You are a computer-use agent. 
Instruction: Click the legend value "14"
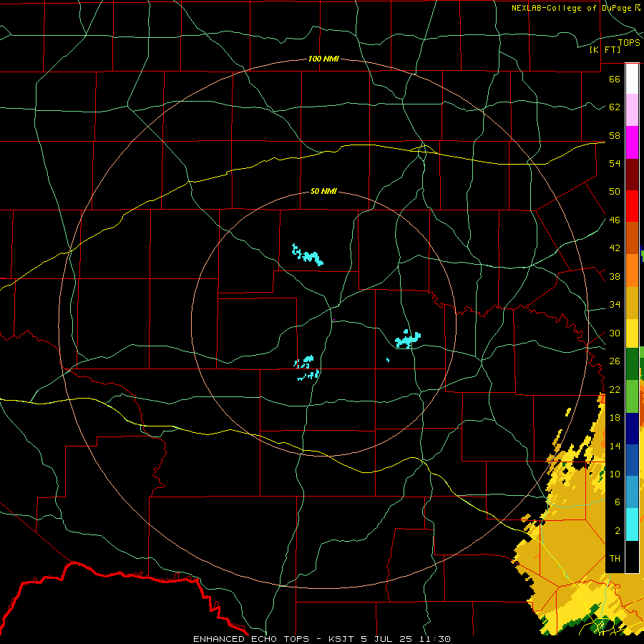click(615, 446)
